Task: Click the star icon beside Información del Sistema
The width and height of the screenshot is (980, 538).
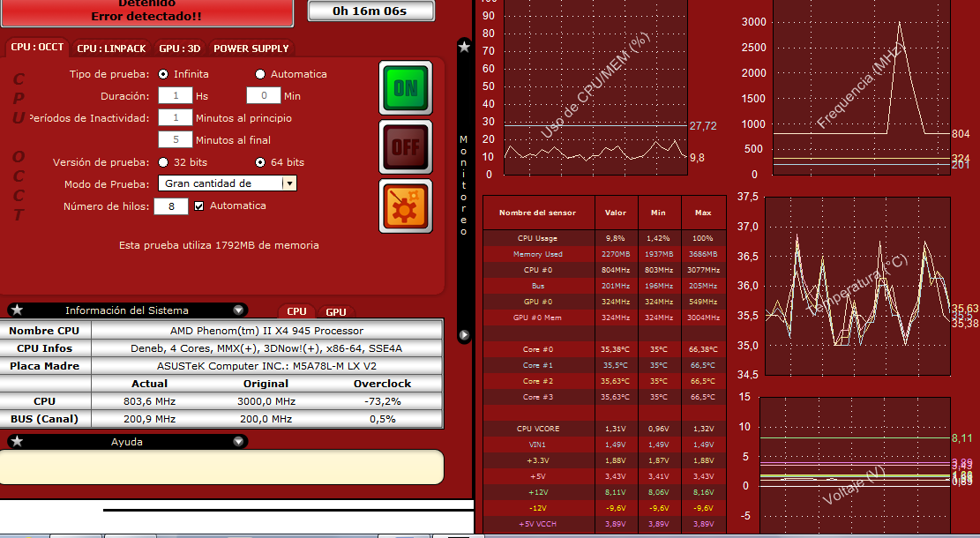Action: click(17, 310)
